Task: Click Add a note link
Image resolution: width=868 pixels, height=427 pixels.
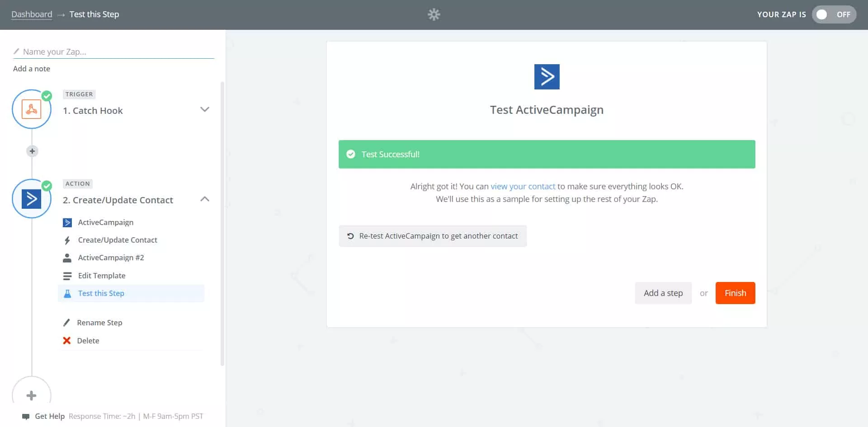Action: (32, 69)
